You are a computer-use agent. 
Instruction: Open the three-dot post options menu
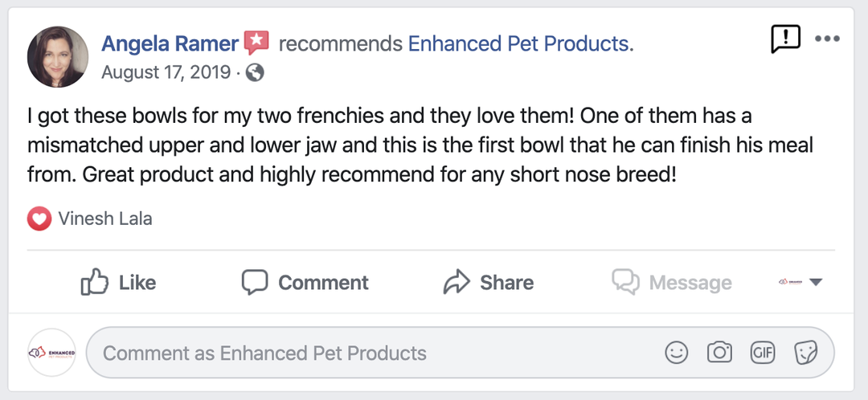[x=827, y=39]
